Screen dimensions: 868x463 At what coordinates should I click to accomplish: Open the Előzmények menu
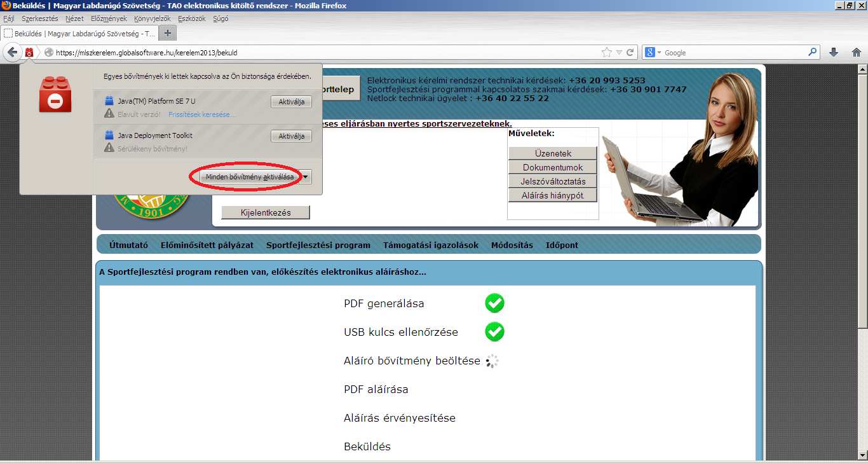tap(109, 18)
